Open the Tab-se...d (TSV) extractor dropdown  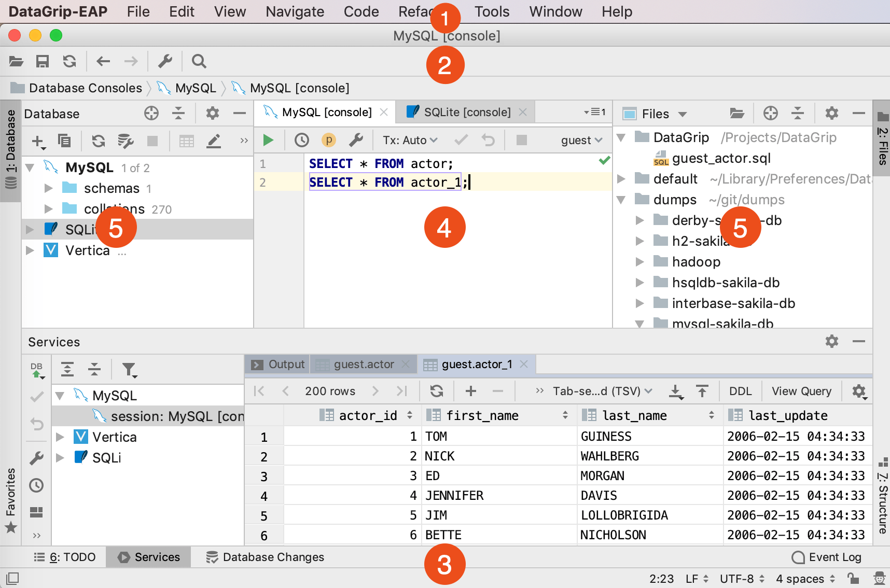click(x=603, y=391)
